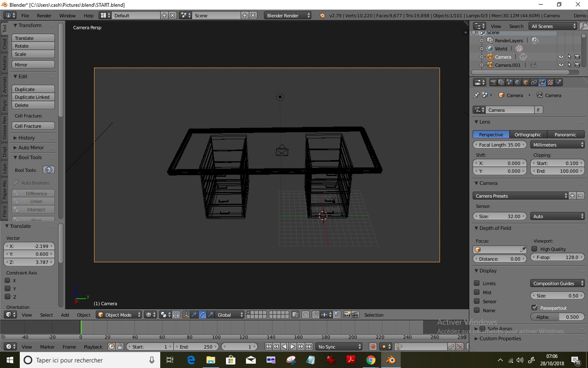
Task: Open the Scene properties tab
Action: (x=509, y=82)
